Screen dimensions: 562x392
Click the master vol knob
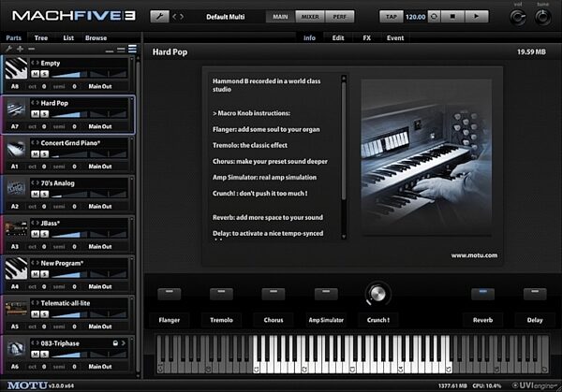click(x=518, y=17)
